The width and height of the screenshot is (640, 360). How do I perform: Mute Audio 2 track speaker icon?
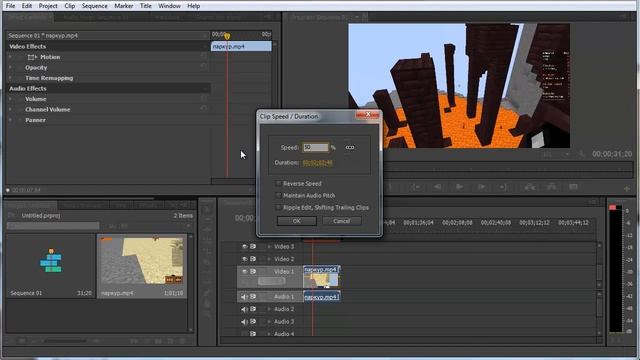pos(244,309)
